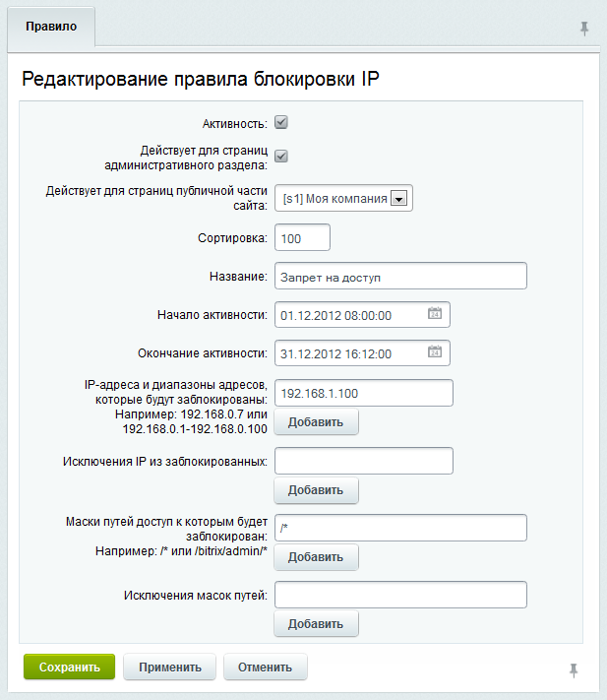This screenshot has height=700, width=607.
Task: Click Добавить under blocked path masks field
Action: 316,557
